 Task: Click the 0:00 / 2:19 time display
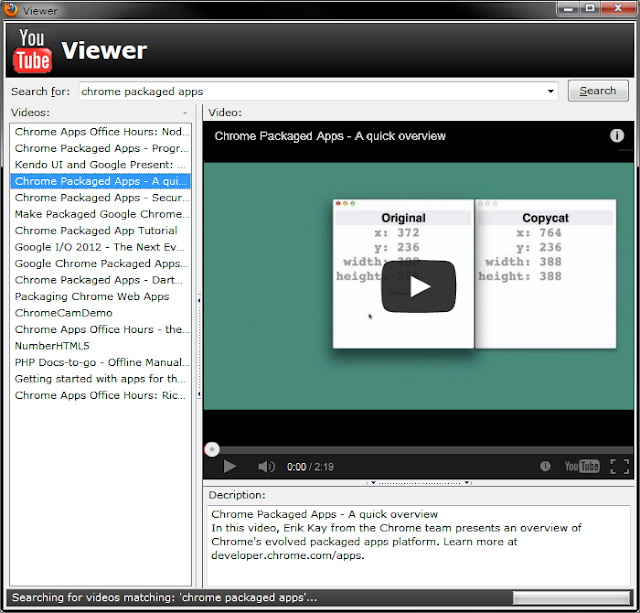click(310, 466)
